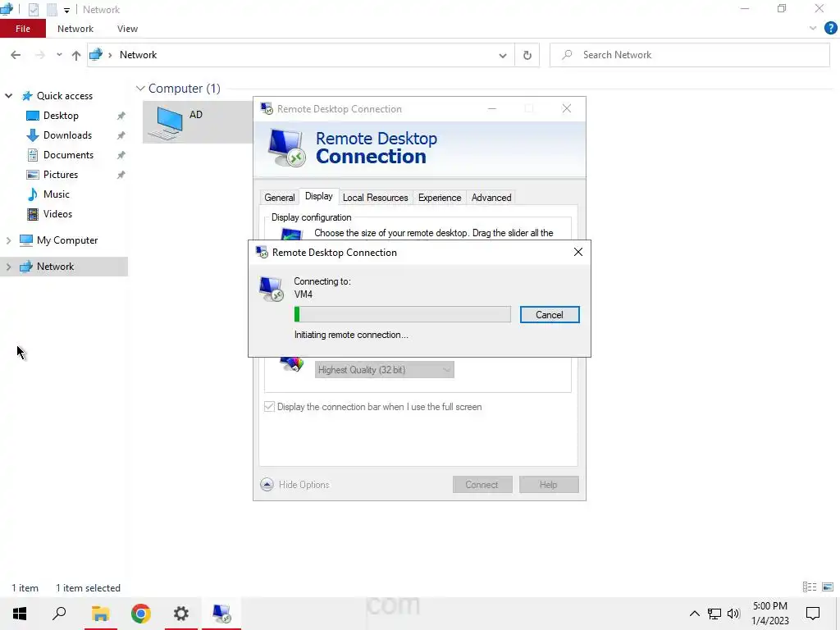The width and height of the screenshot is (840, 630).
Task: Open Pictures in Quick access
Action: (61, 175)
